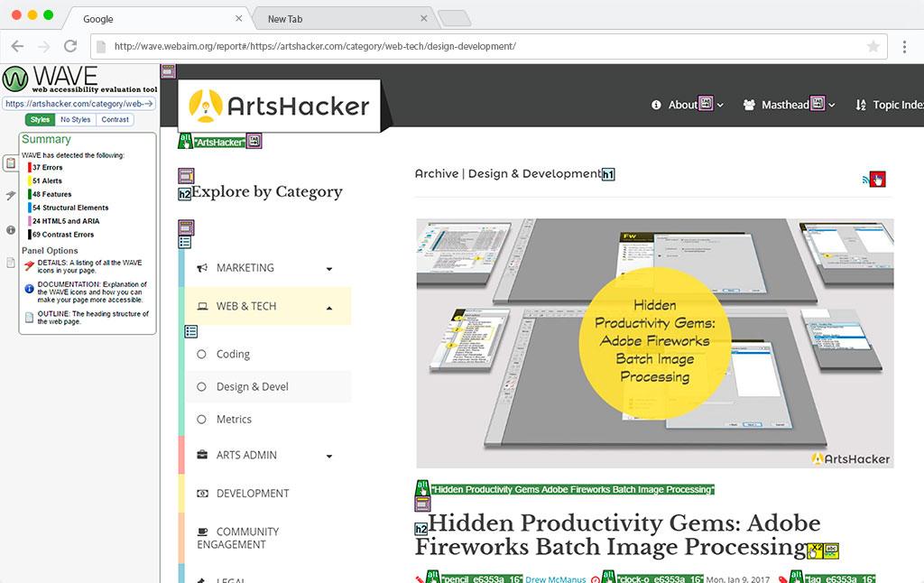This screenshot has width=924, height=583.
Task: Inspect the green alt icon before "ArtsHacker" label
Action: (x=186, y=141)
